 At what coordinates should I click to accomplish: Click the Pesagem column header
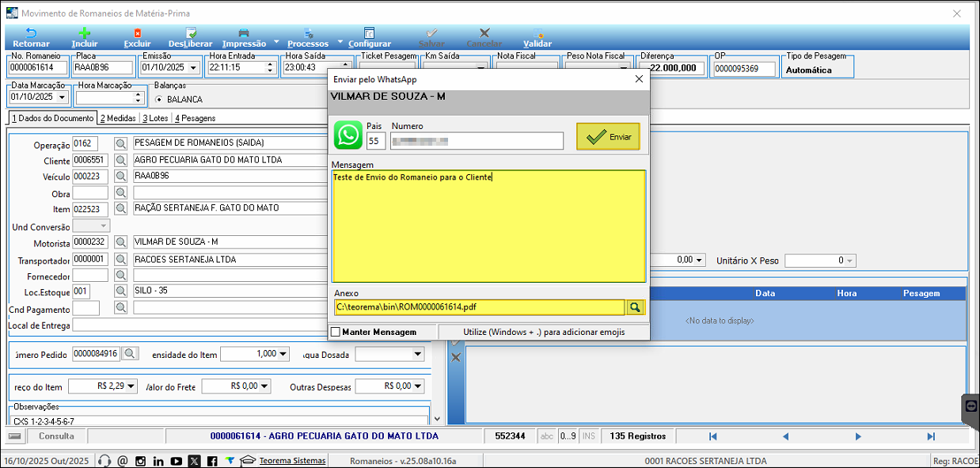point(921,293)
